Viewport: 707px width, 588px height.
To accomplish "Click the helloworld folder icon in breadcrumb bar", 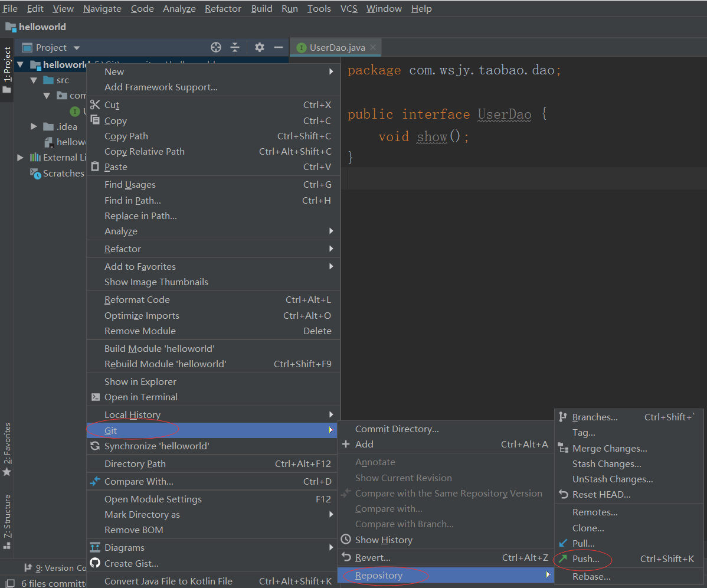I will point(11,27).
